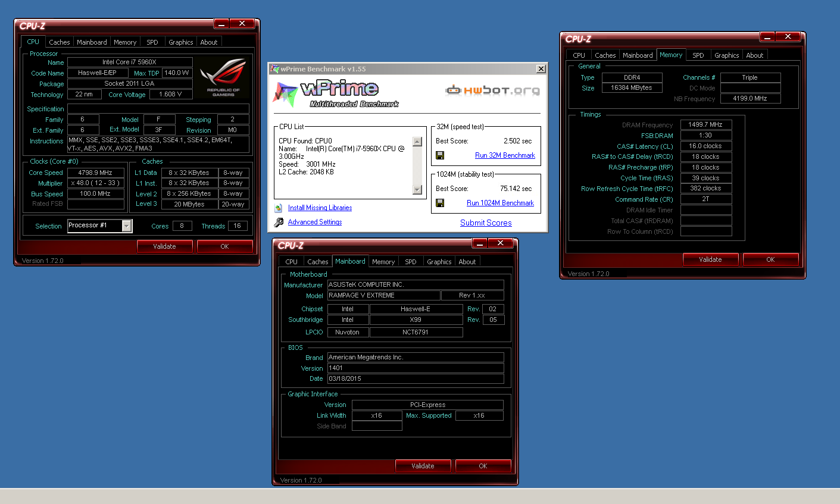Switch to Memory tab in left CPU-Z window
The image size is (840, 504).
click(x=125, y=42)
